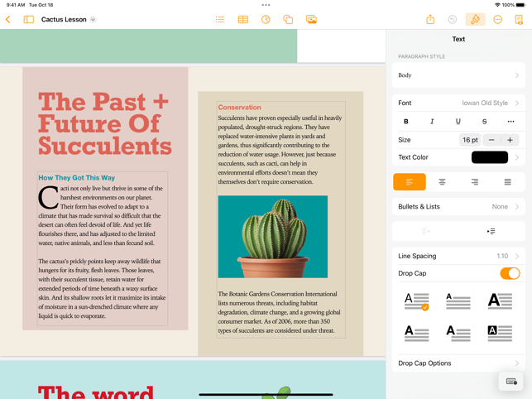Open the shapes insert icon
The height and width of the screenshot is (399, 532).
pyautogui.click(x=288, y=19)
